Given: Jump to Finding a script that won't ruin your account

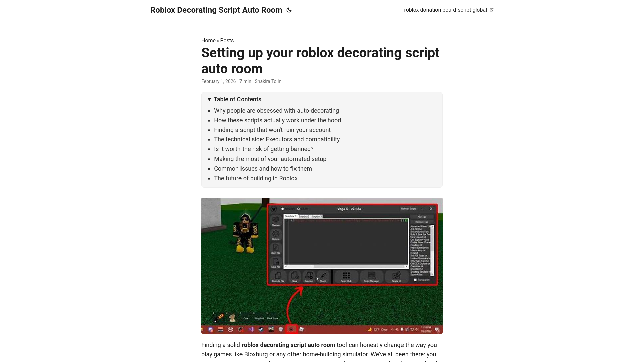Looking at the screenshot, I should point(272,130).
